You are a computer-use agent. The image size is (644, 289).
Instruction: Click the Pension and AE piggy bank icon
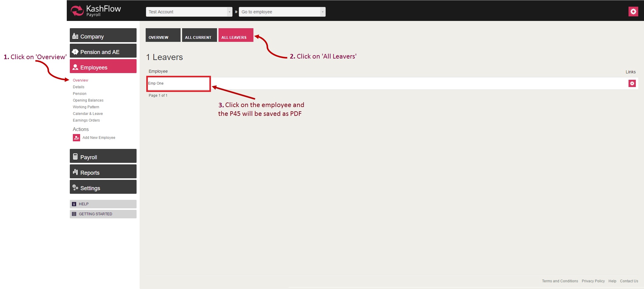point(75,52)
